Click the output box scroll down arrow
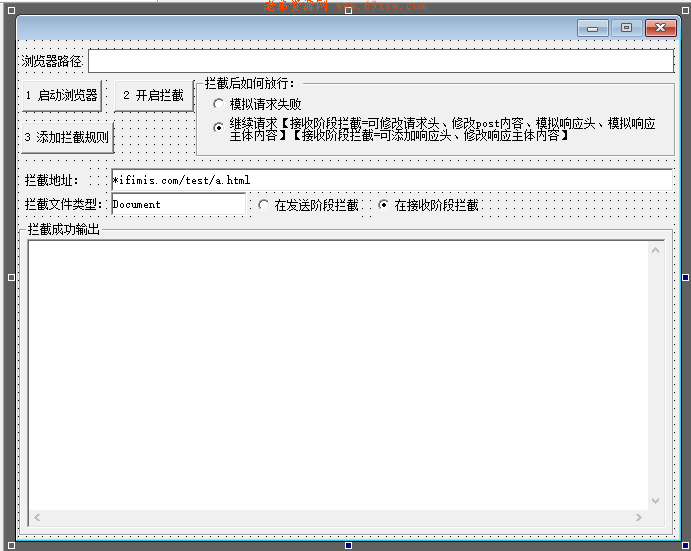This screenshot has height=551, width=691. [656, 500]
